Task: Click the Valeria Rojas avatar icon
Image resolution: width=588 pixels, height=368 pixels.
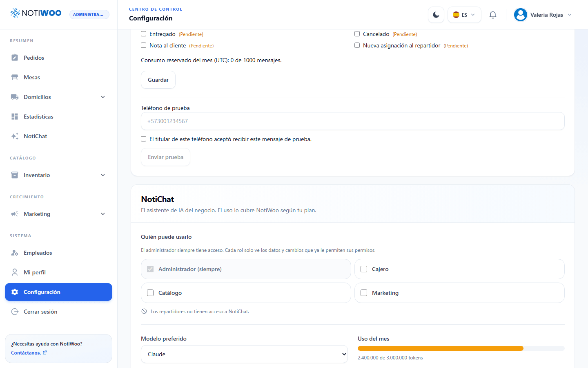Action: 521,15
